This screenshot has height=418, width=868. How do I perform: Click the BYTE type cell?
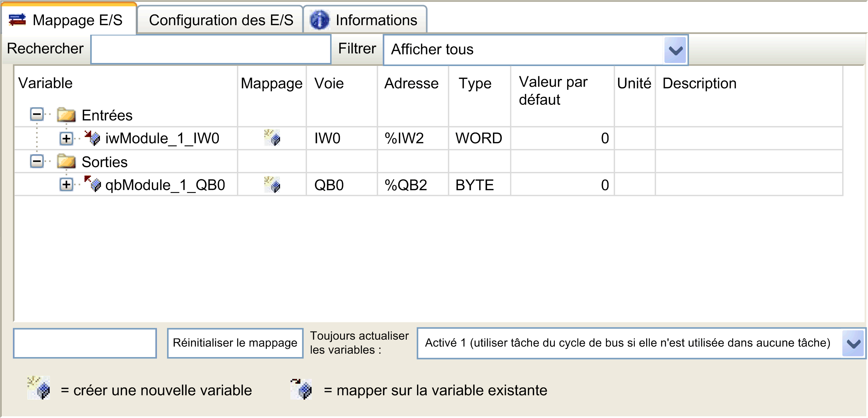(480, 185)
